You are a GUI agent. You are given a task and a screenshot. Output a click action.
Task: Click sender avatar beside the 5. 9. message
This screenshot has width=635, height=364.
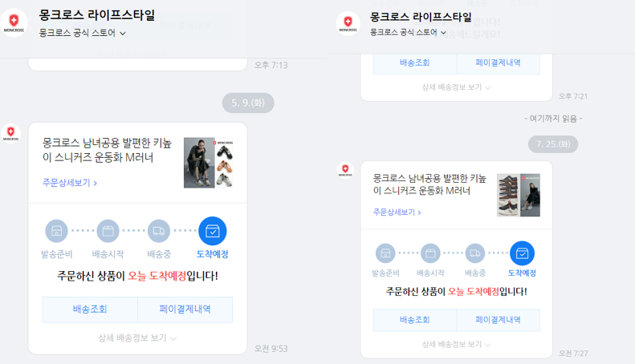click(11, 133)
